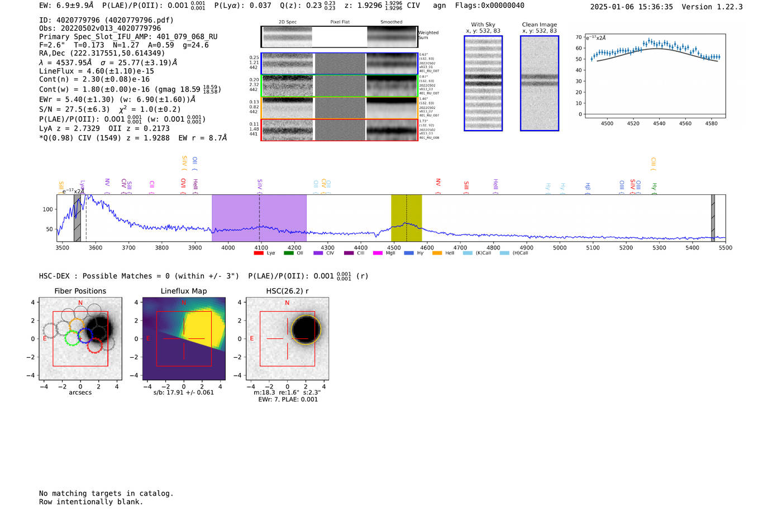Click the red dashed fiber circle
The image size is (782, 532).
click(95, 345)
